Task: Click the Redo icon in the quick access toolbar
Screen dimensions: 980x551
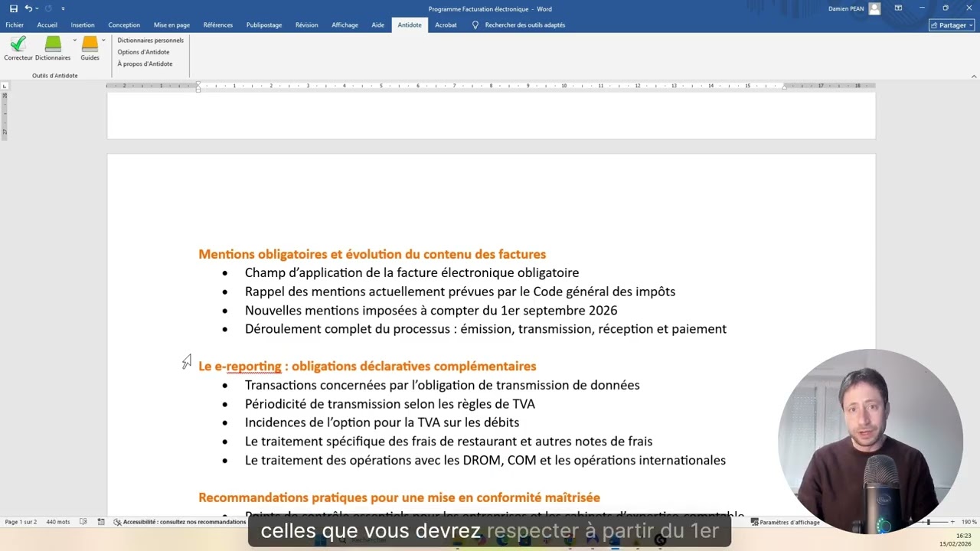Action: tap(47, 8)
